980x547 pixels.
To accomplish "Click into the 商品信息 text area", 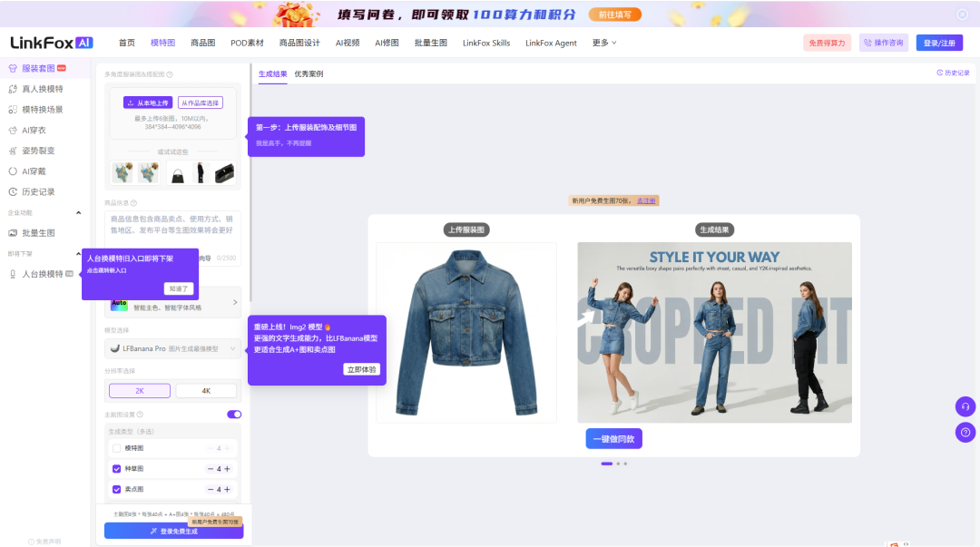I will [173, 238].
